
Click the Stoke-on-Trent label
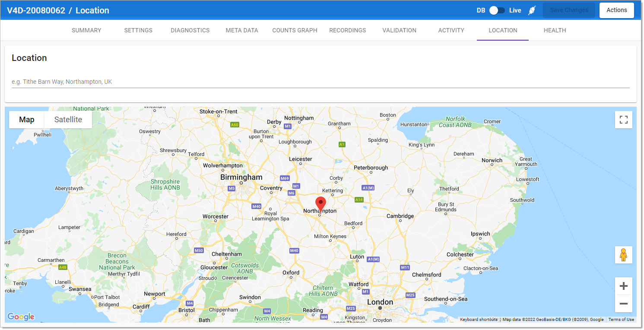pos(219,111)
